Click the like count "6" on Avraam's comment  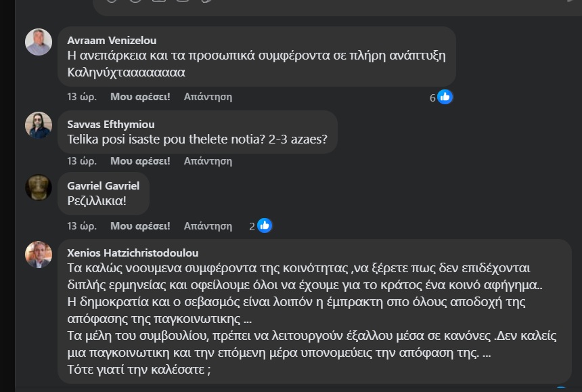pos(432,97)
